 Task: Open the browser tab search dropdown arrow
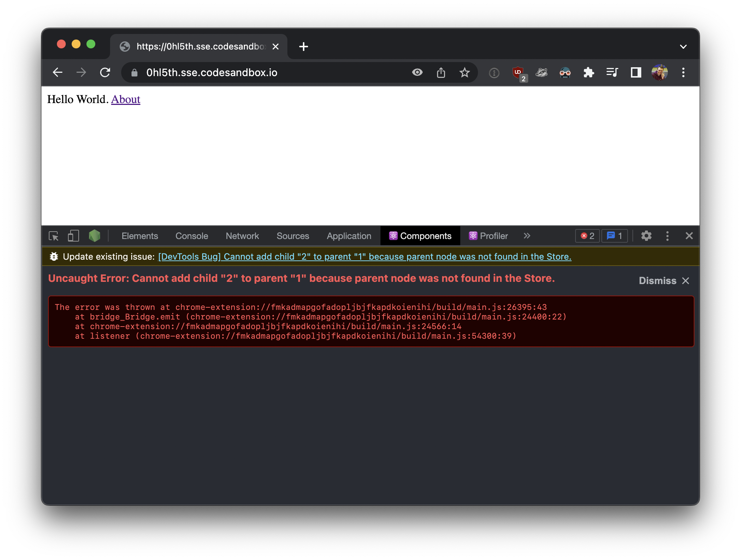click(683, 46)
